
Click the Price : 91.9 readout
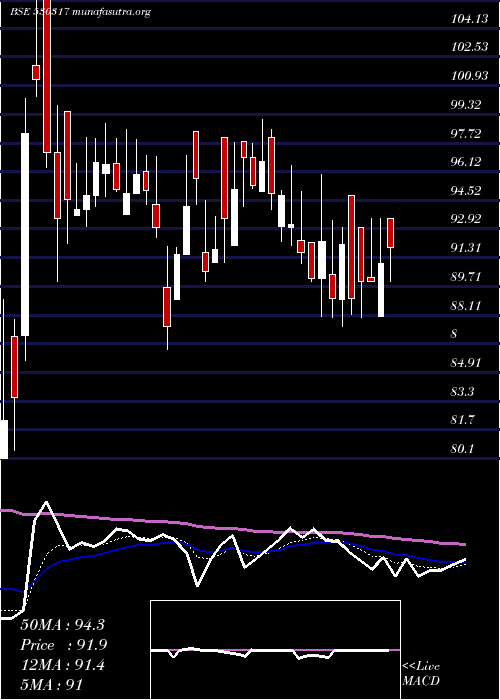point(64,645)
